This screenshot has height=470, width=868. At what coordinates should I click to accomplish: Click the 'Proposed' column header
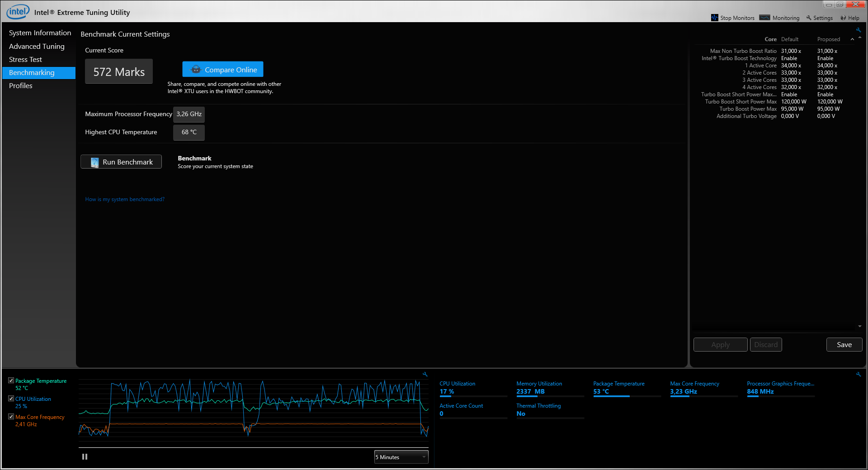(x=829, y=39)
